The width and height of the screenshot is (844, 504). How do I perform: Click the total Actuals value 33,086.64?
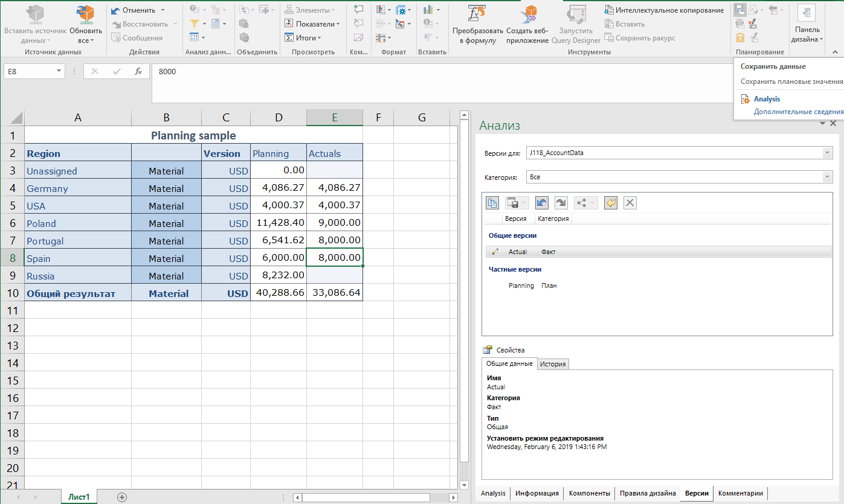coord(335,293)
